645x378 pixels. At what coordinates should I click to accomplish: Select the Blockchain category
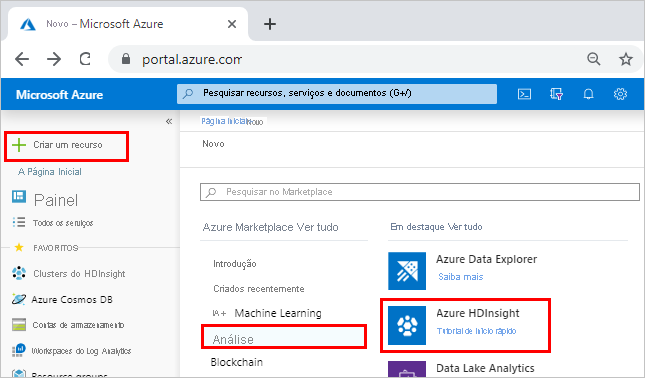(x=237, y=362)
